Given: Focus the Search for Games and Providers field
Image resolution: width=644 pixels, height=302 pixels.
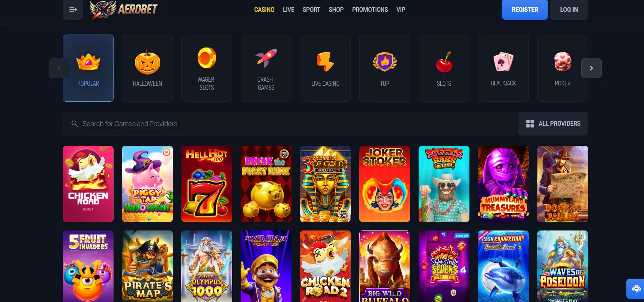Looking at the screenshot, I should pos(289,124).
